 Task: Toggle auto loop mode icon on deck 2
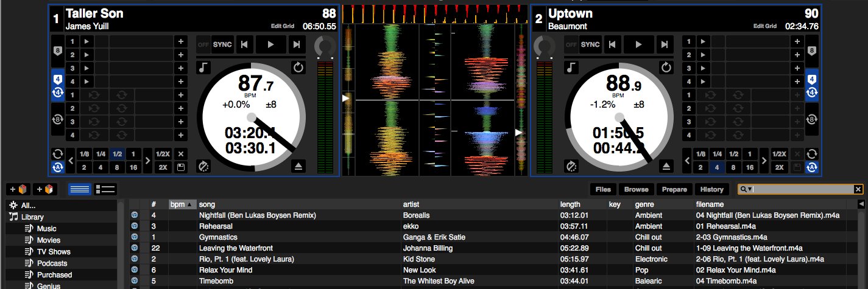[x=811, y=167]
